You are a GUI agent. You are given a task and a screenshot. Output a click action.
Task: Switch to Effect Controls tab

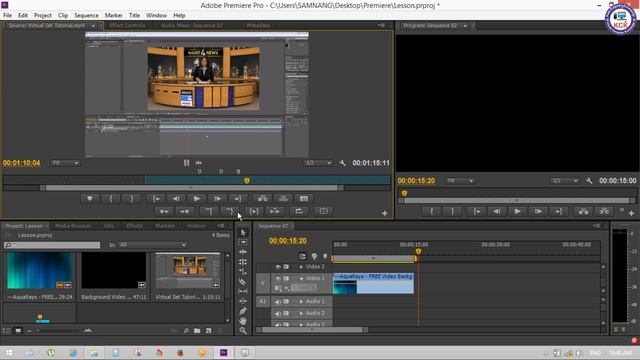[127, 25]
